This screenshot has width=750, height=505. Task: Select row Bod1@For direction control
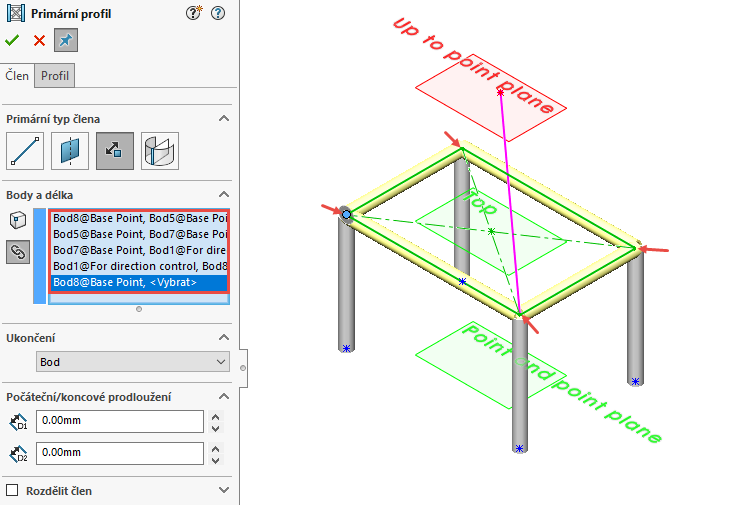click(139, 266)
